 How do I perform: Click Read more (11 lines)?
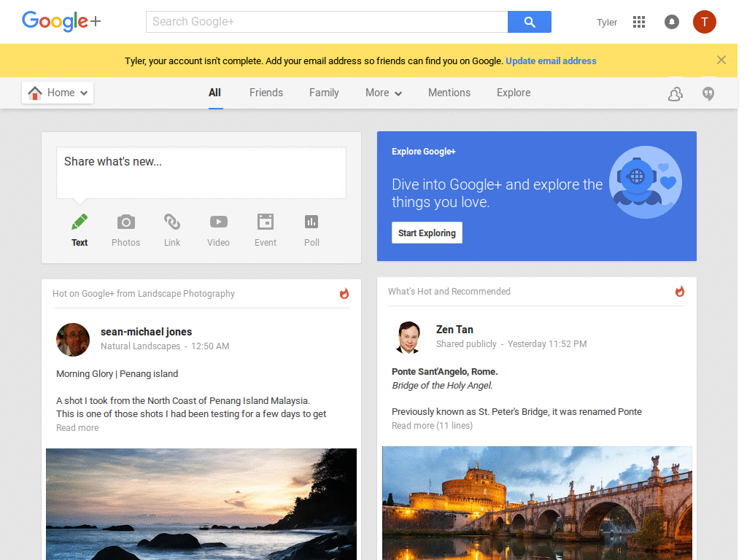pos(432,425)
